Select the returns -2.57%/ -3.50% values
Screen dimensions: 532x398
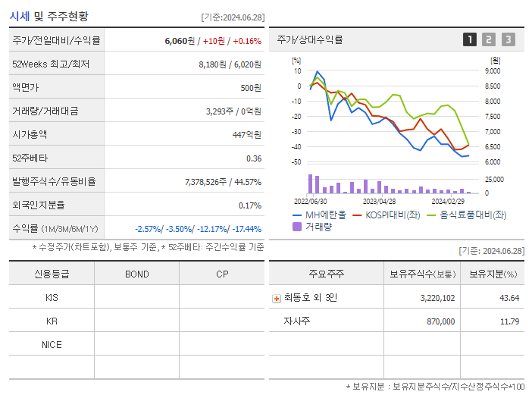pos(164,229)
